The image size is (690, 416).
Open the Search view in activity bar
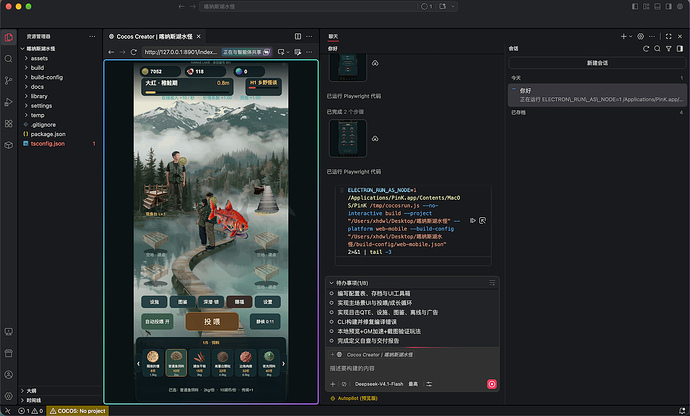(8, 59)
